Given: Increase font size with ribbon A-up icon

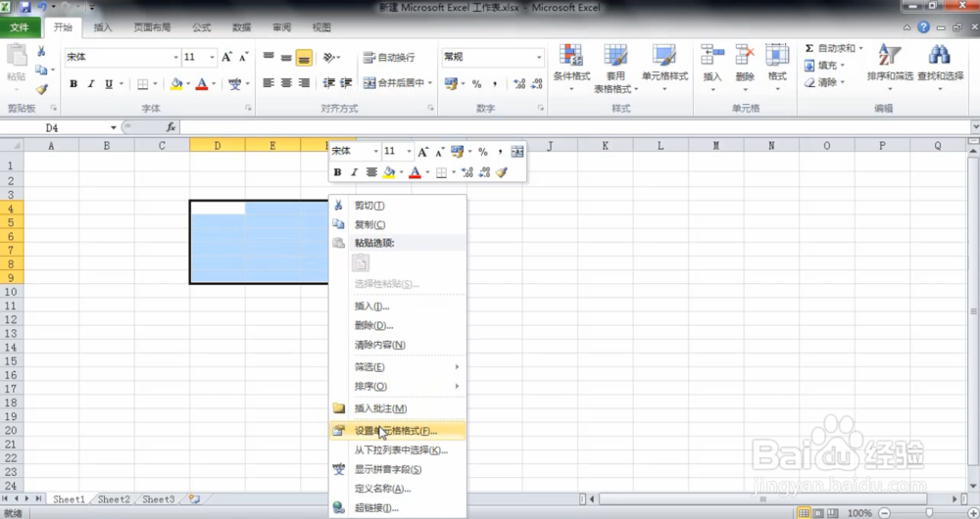Looking at the screenshot, I should [227, 57].
